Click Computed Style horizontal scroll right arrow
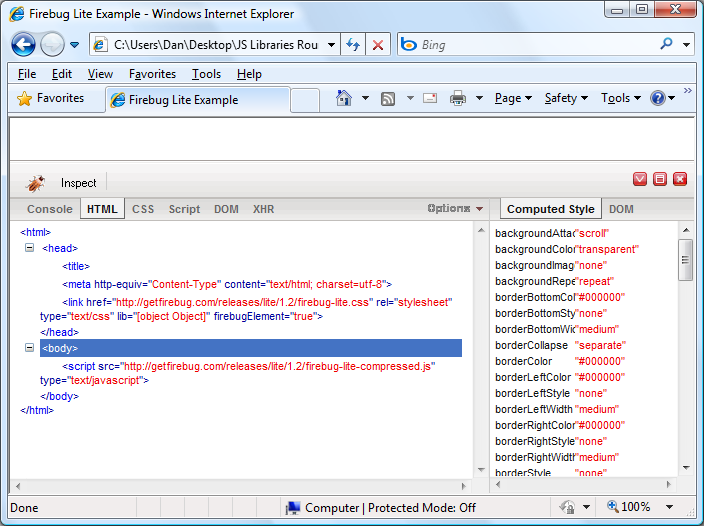 click(669, 484)
